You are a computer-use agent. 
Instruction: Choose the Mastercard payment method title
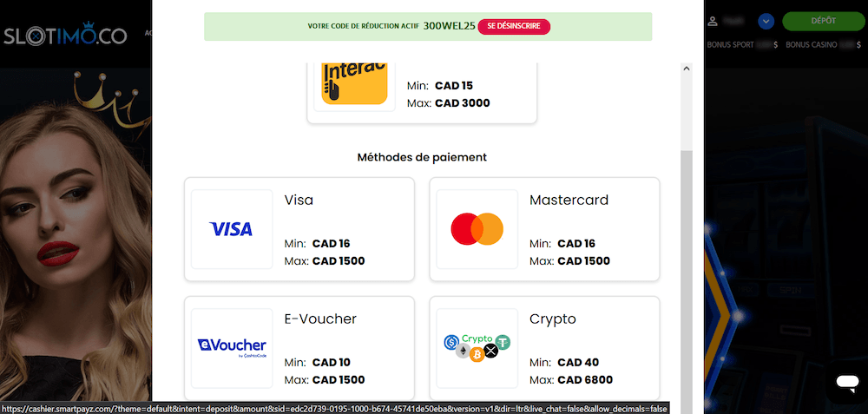click(569, 200)
